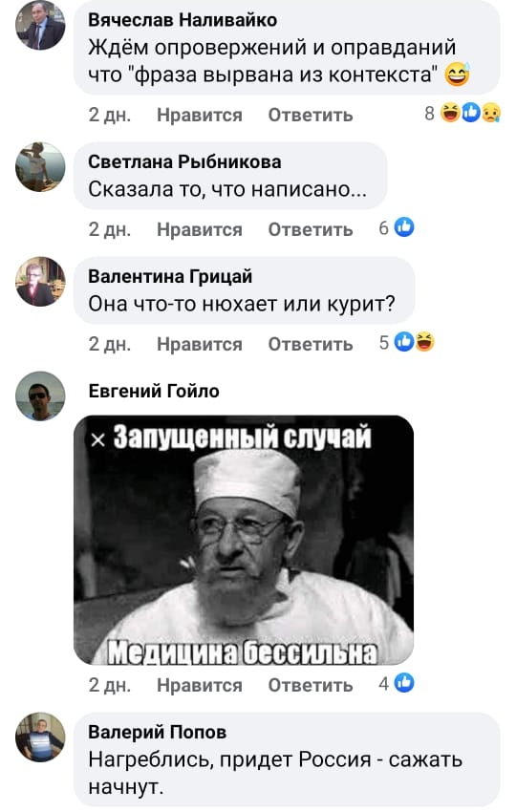The height and width of the screenshot is (812, 516).
Task: Like Евгений Гойло's meme comment
Action: [x=200, y=685]
